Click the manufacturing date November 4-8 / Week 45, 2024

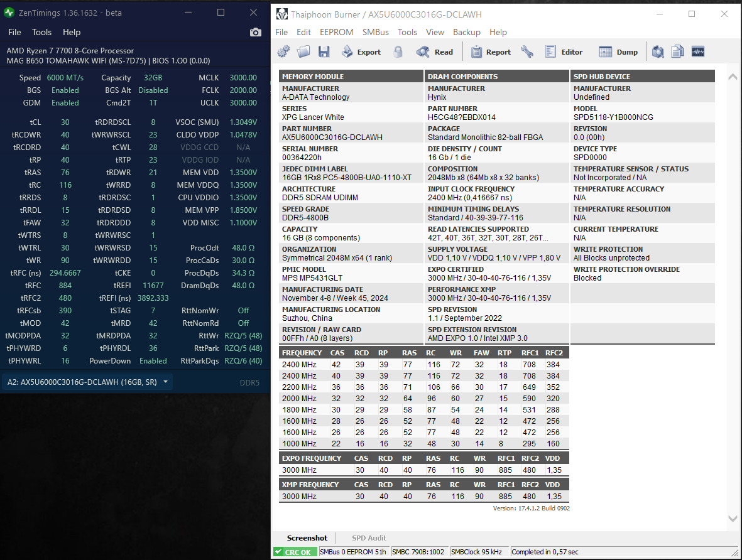click(335, 298)
